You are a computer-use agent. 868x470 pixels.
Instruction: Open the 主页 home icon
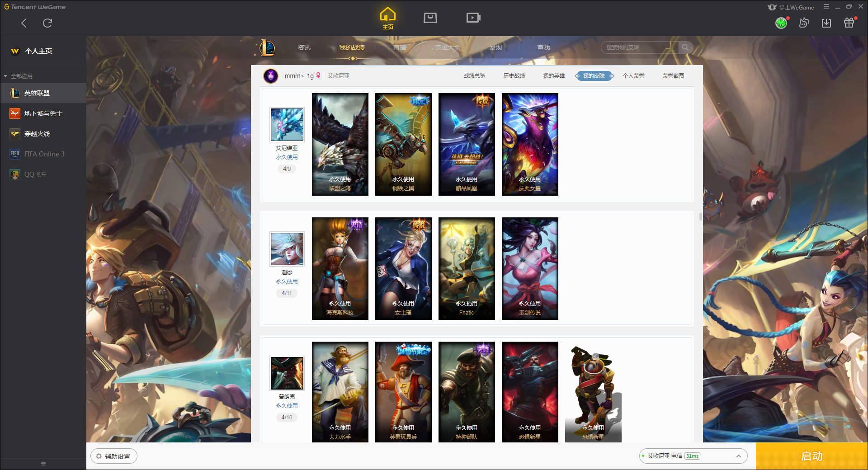[x=388, y=19]
